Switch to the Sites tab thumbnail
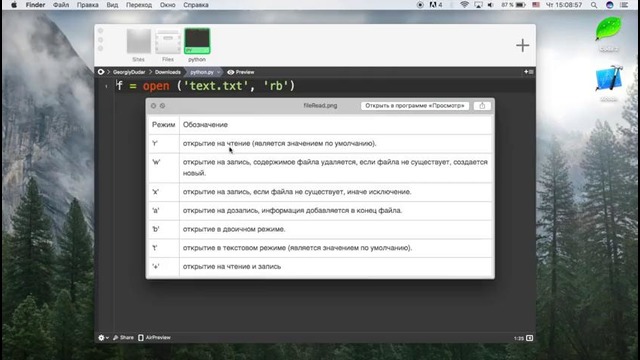 [139, 45]
